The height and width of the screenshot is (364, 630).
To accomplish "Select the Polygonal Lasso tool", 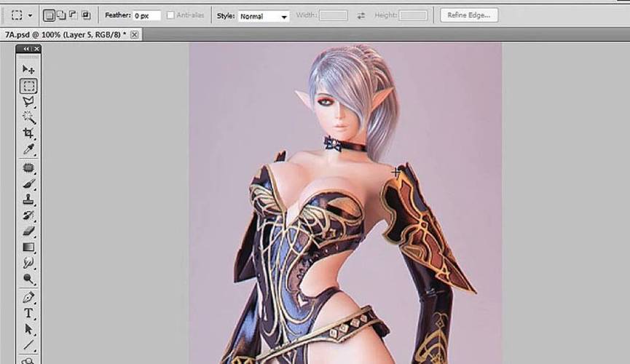I will 28,102.
